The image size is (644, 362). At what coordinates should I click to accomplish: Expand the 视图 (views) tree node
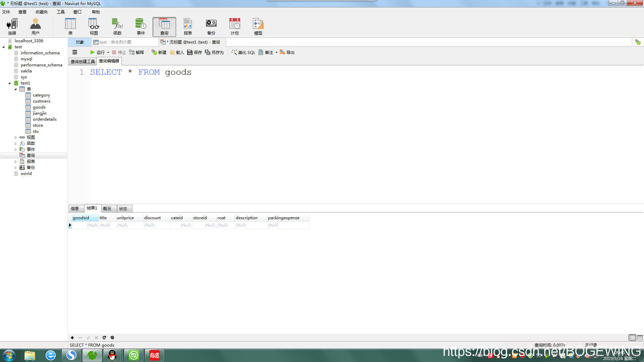coord(15,137)
